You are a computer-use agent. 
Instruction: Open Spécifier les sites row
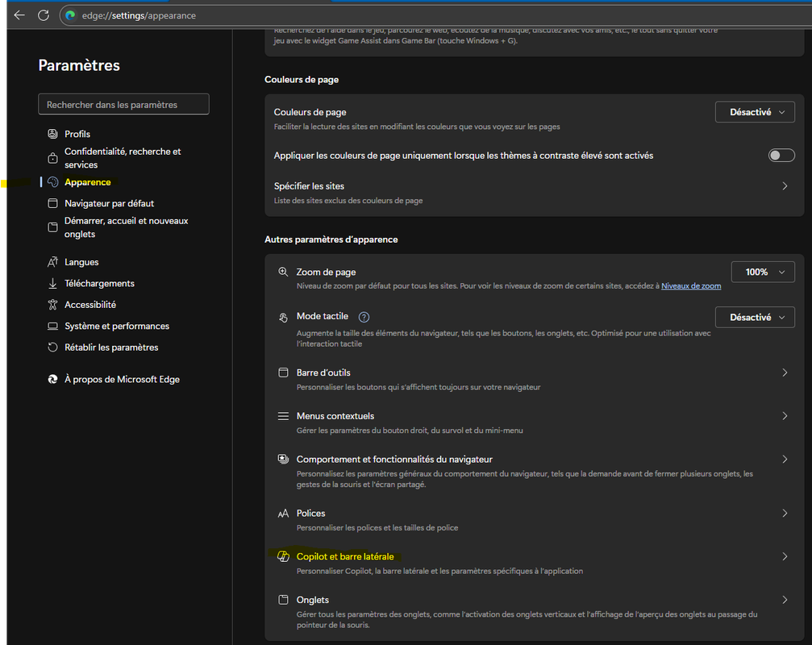pyautogui.click(x=534, y=193)
